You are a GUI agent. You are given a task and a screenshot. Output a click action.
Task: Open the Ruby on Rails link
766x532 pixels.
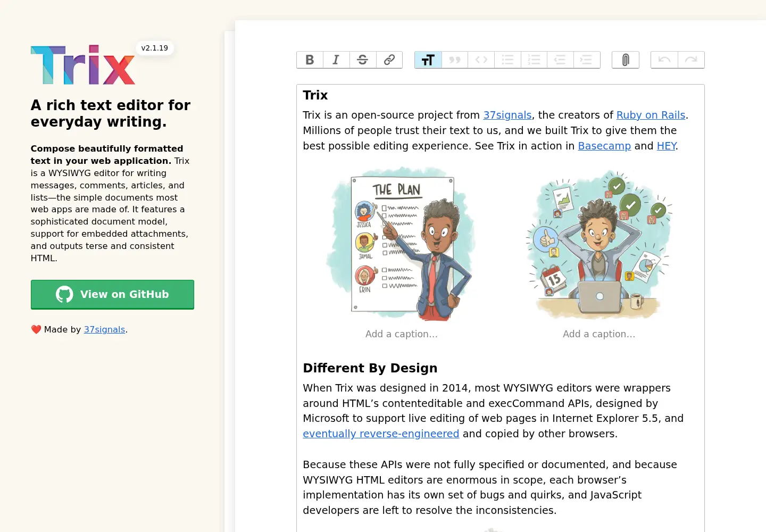tap(651, 115)
